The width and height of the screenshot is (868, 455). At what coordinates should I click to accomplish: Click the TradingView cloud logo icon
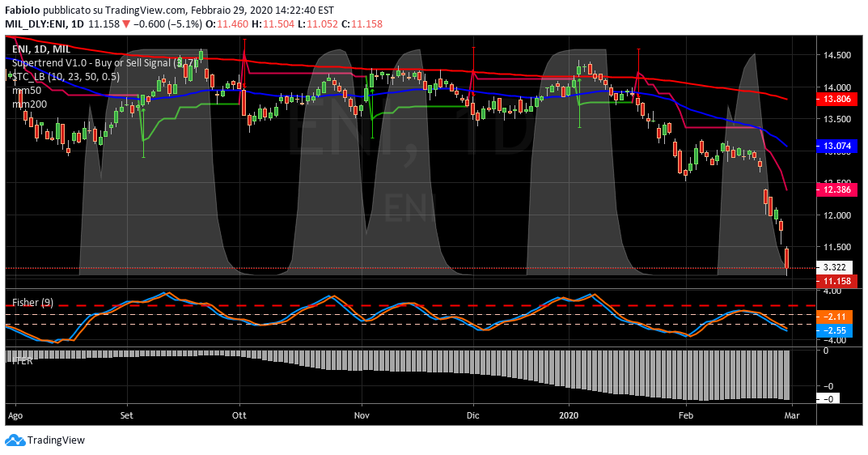tap(15, 440)
